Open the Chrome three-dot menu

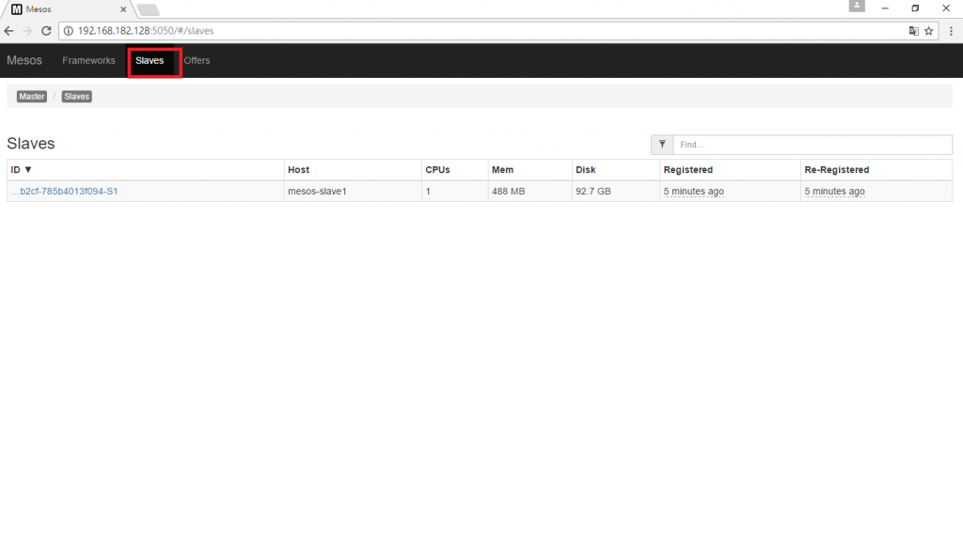point(951,31)
